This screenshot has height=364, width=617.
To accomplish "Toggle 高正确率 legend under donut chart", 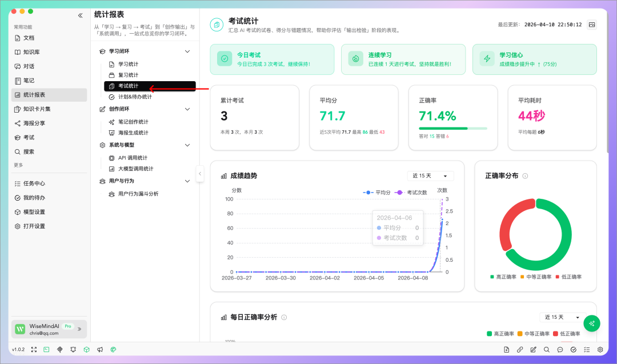I will (x=503, y=277).
